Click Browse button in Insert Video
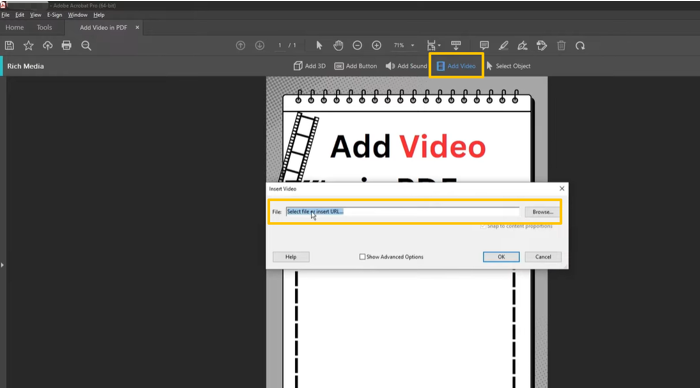Image resolution: width=700 pixels, height=388 pixels. [x=542, y=212]
